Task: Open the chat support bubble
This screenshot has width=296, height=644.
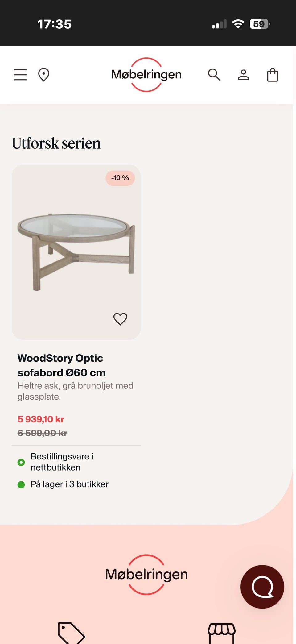Action: pos(262,587)
